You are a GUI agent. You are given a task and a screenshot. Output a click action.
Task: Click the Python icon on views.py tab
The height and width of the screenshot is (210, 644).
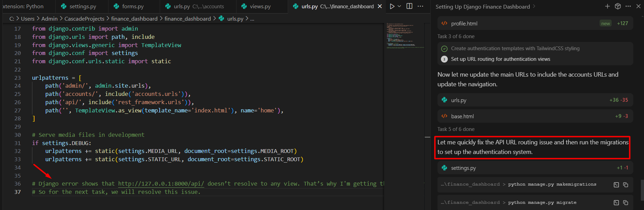click(244, 6)
